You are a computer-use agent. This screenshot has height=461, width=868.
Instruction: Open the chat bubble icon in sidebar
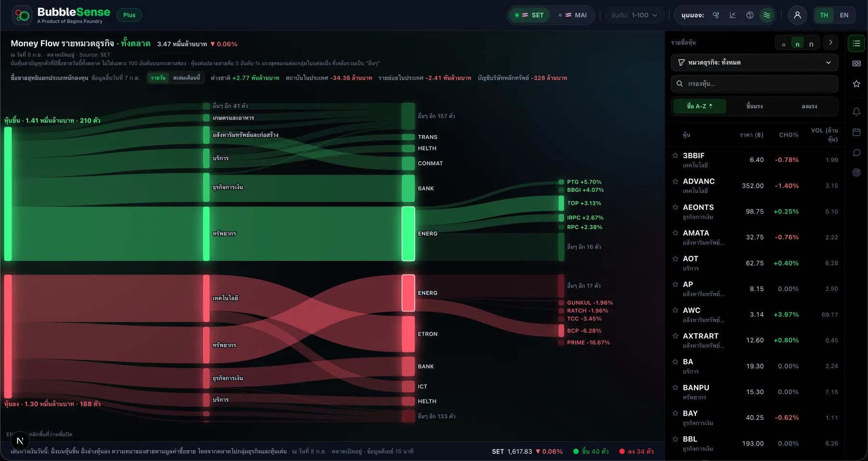856,153
